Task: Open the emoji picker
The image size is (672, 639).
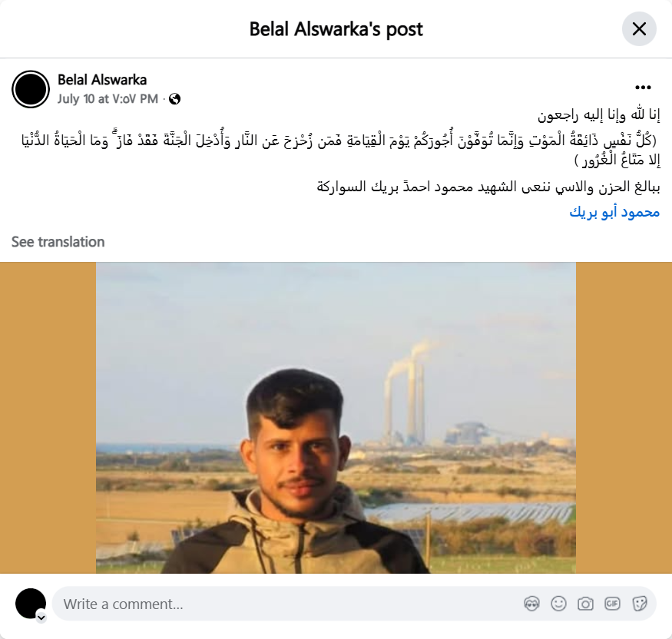Action: (x=558, y=604)
